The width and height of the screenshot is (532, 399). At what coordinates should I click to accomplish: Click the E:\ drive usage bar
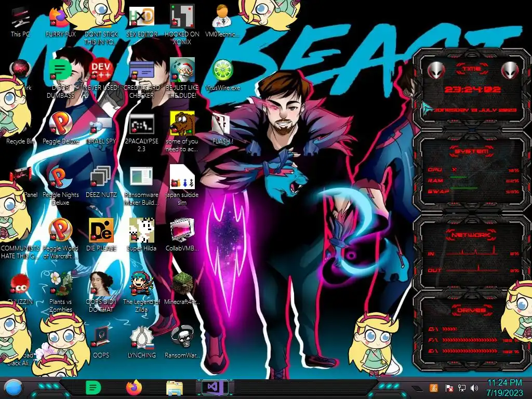click(x=470, y=351)
